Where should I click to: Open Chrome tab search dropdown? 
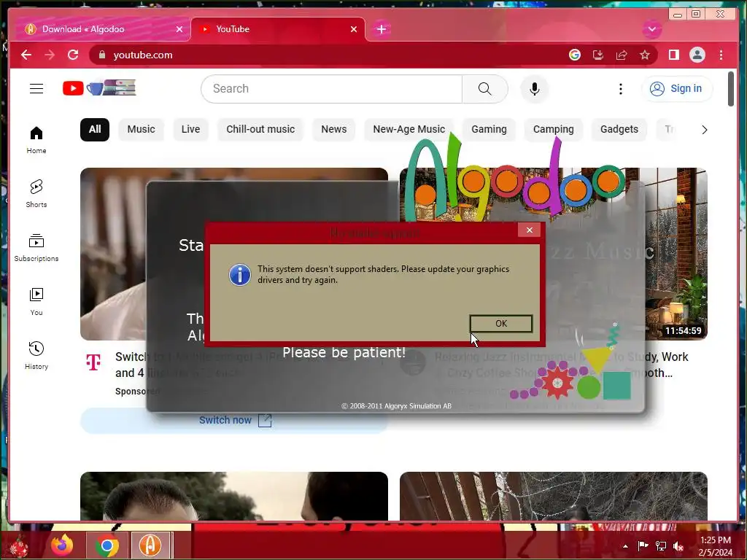651,29
